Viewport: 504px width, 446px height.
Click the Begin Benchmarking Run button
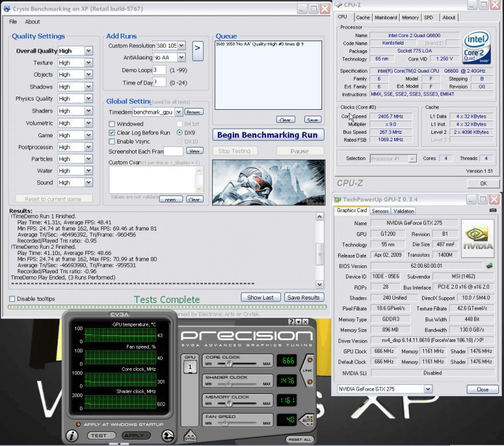[x=268, y=135]
